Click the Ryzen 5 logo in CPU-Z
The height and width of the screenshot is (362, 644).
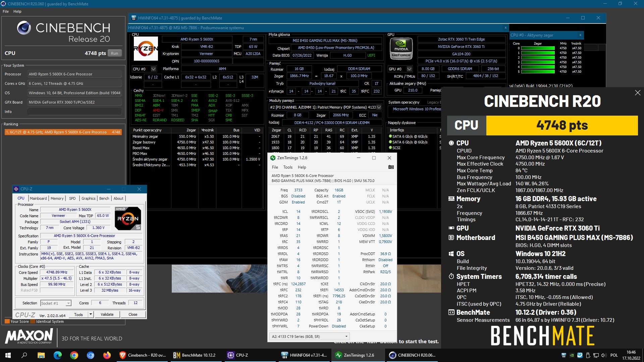pyautogui.click(x=128, y=218)
